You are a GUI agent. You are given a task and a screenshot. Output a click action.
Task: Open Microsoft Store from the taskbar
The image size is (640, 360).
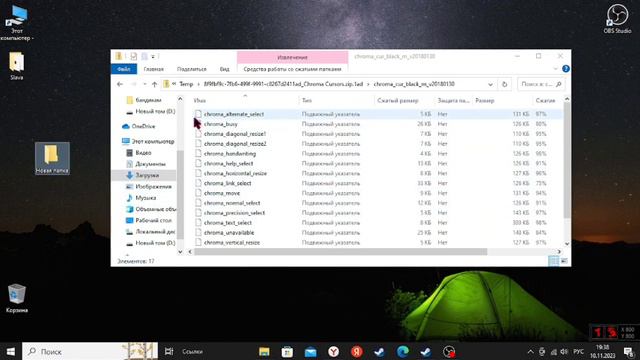tap(287, 351)
